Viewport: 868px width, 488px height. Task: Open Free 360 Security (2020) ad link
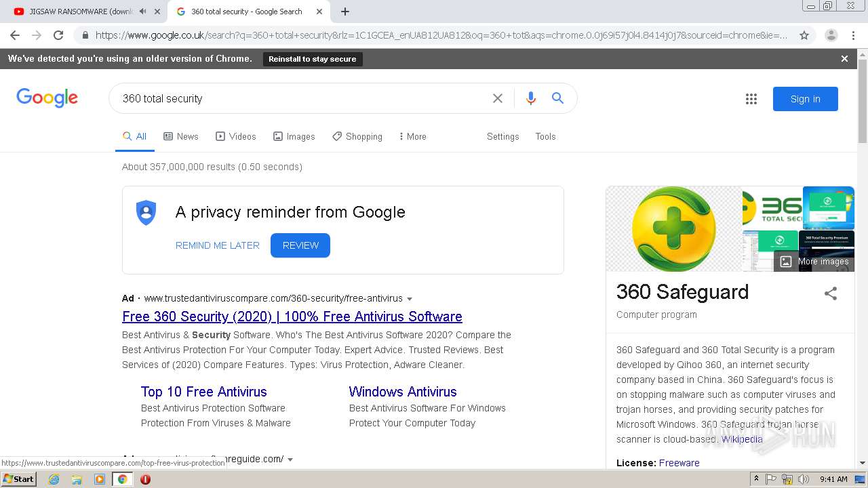(292, 317)
